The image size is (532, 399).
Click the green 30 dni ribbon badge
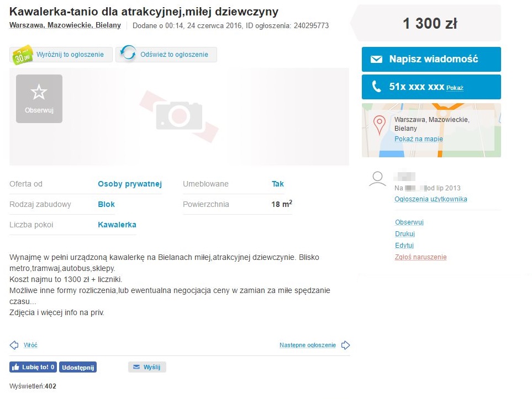coord(21,54)
